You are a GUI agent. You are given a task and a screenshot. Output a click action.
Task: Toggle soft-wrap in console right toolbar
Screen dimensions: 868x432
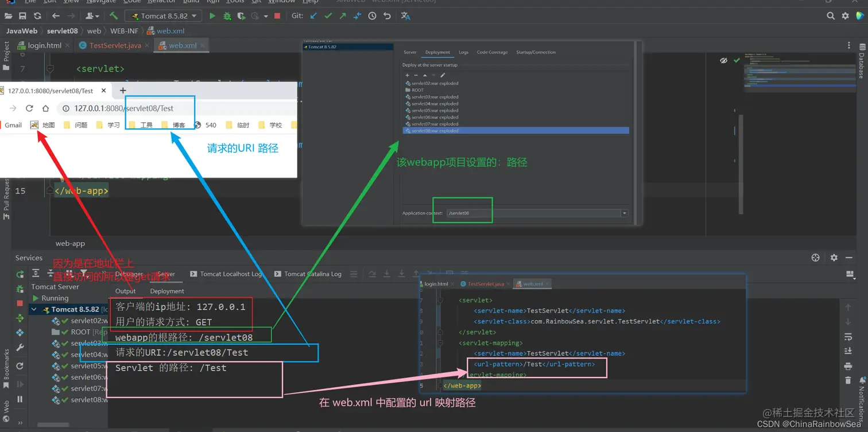coord(848,337)
